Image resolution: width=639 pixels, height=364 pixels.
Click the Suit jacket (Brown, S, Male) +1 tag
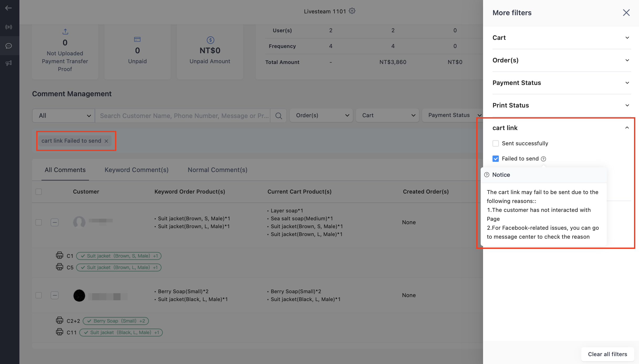tap(119, 256)
